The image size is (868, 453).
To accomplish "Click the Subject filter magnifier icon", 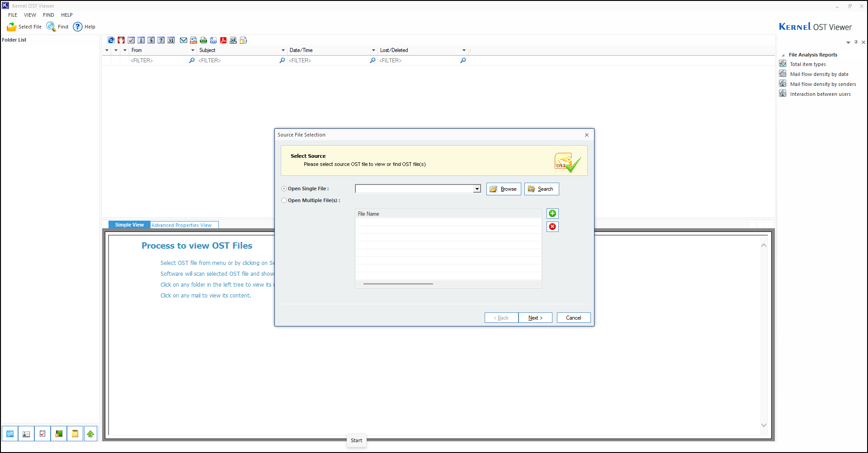I will [282, 60].
